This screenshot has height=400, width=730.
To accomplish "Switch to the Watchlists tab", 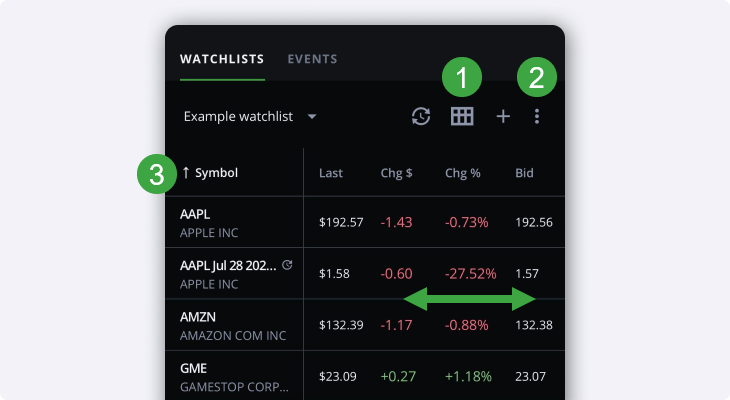I will (x=222, y=59).
